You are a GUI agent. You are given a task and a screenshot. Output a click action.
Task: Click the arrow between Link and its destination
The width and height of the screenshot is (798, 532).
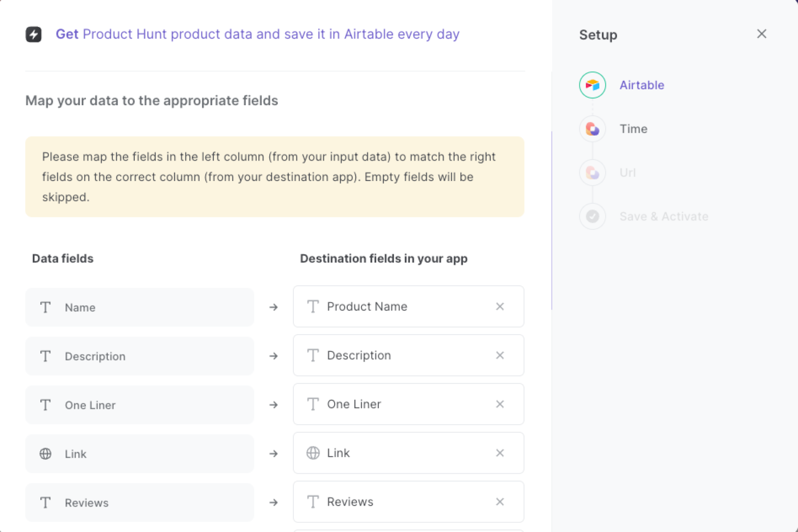273,454
